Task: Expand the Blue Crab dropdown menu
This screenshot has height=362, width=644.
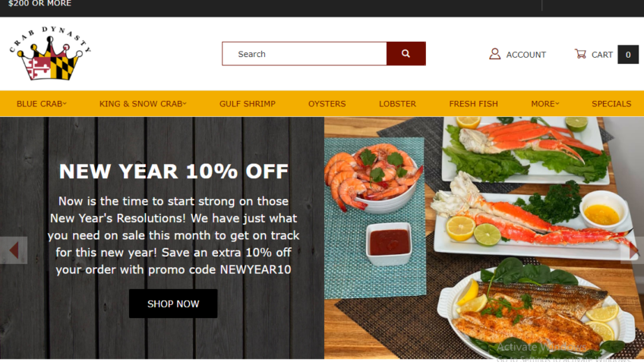Action: [x=42, y=104]
